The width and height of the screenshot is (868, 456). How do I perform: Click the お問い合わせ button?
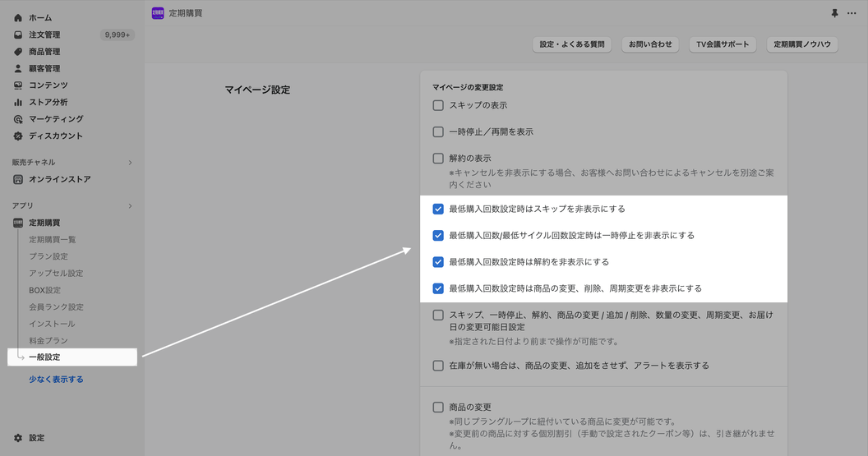(650, 44)
